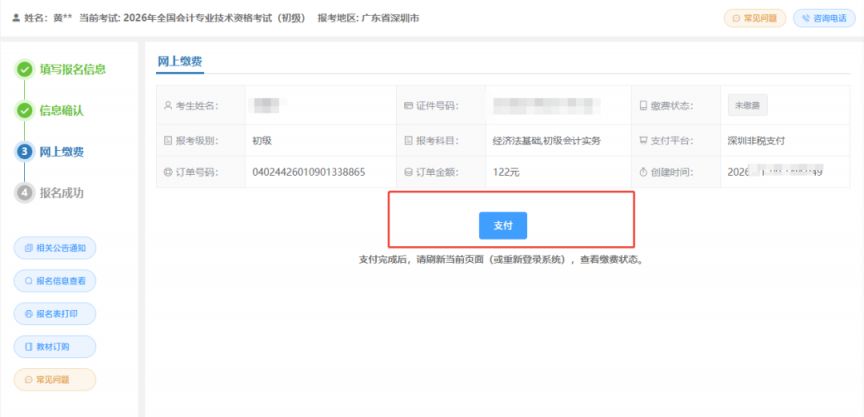This screenshot has width=864, height=417.
Task: Click the 经济法基础,初级会计实务 subjects value
Action: [x=547, y=141]
